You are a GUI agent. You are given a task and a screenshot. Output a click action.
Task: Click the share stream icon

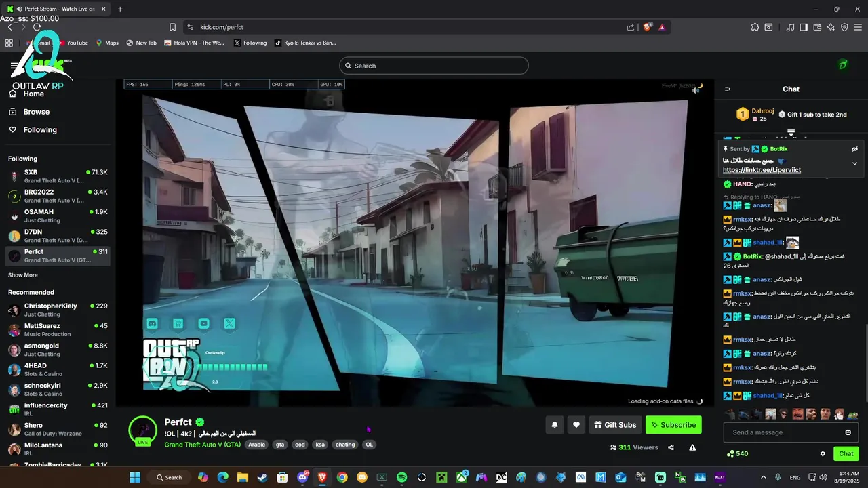[x=671, y=447]
